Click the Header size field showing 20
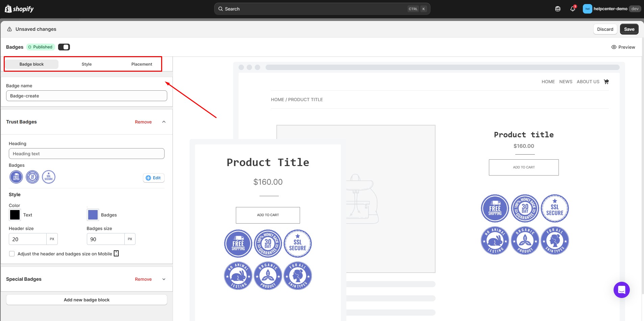 28,239
